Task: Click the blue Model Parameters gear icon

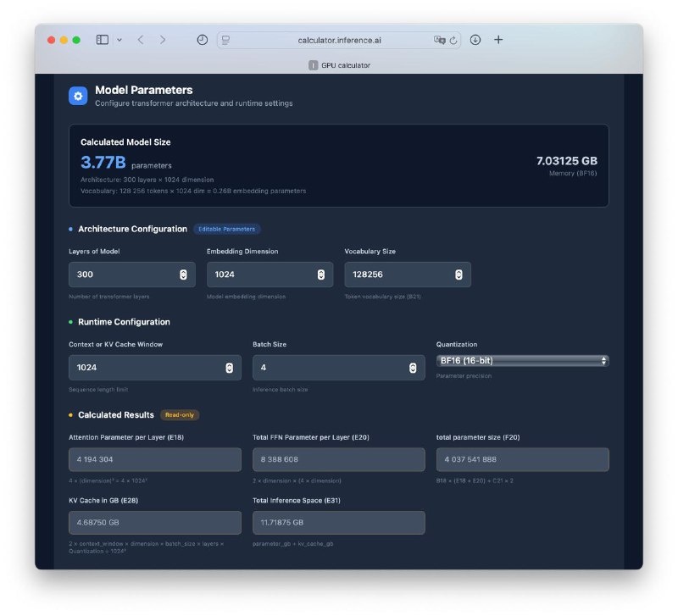Action: pos(78,96)
